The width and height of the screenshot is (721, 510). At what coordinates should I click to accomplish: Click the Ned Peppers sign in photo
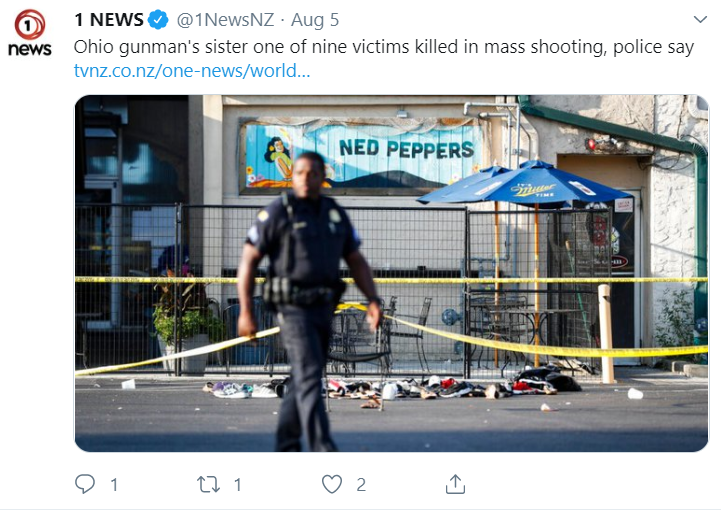361,155
